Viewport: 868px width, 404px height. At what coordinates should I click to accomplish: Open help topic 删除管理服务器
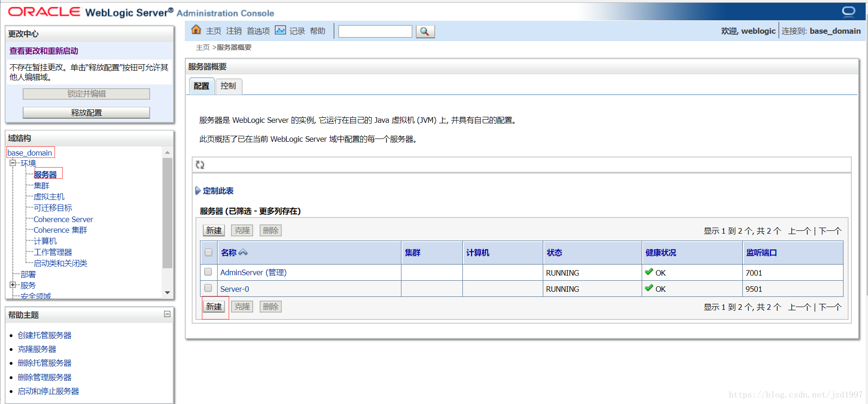click(45, 377)
